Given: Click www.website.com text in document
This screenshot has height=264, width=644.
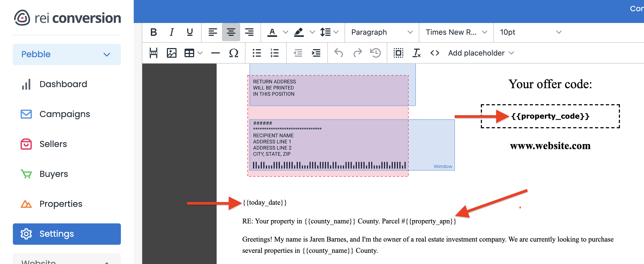Looking at the screenshot, I should pos(550,146).
